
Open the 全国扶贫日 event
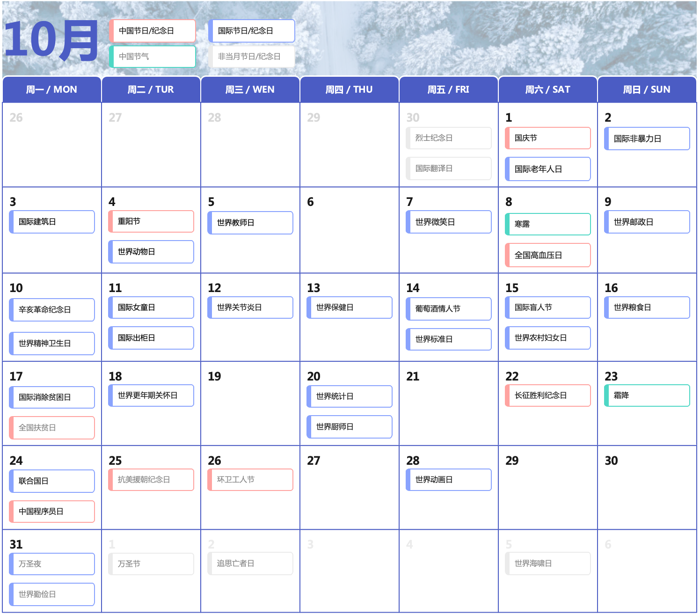[x=52, y=428]
